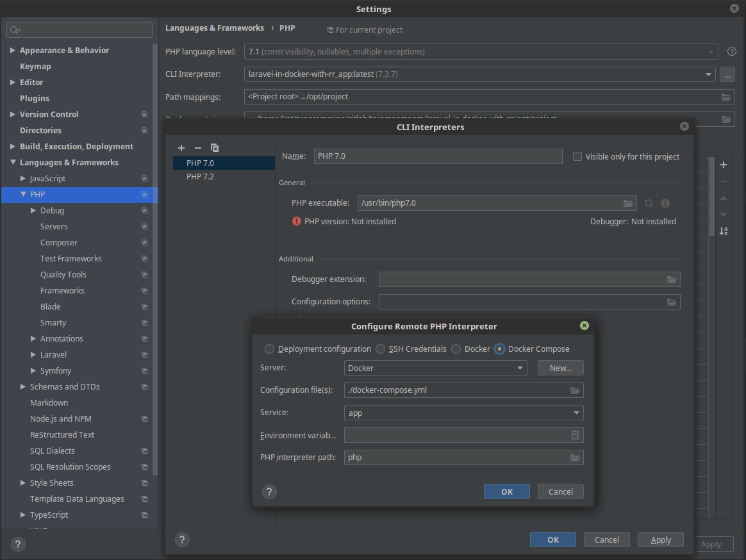This screenshot has width=746, height=560.
Task: Open Service dropdown showing app
Action: pyautogui.click(x=463, y=413)
